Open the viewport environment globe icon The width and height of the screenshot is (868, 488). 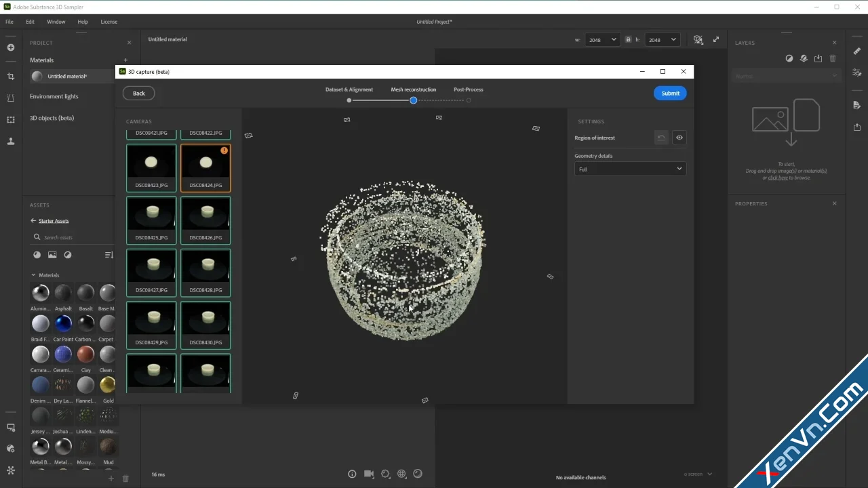click(401, 474)
